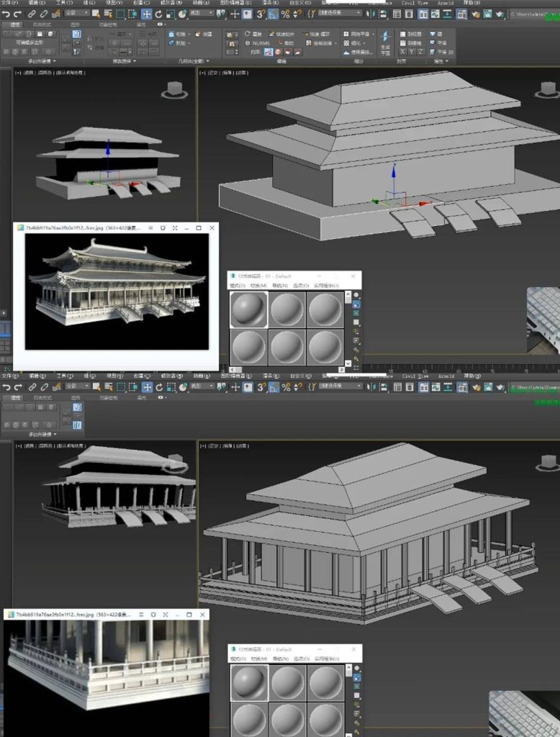560x737 pixels.
Task: Open 材质(M) menu in the upper material editor
Action: point(257,285)
